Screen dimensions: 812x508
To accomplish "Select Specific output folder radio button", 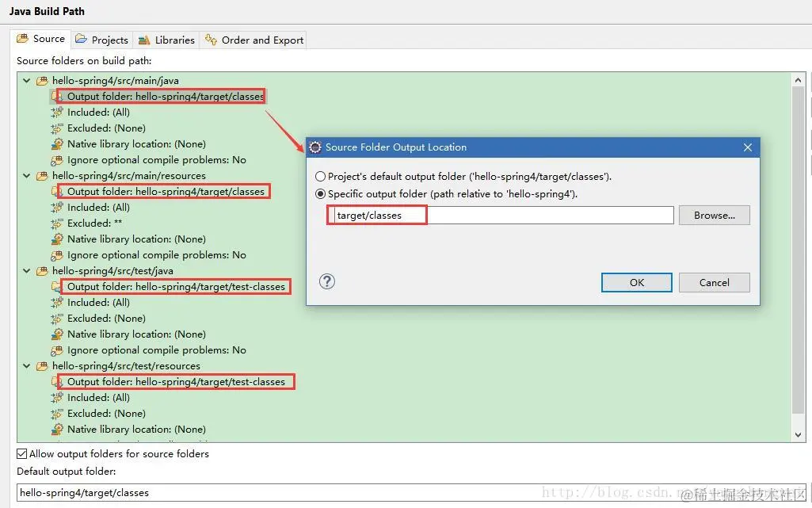I will coord(321,194).
